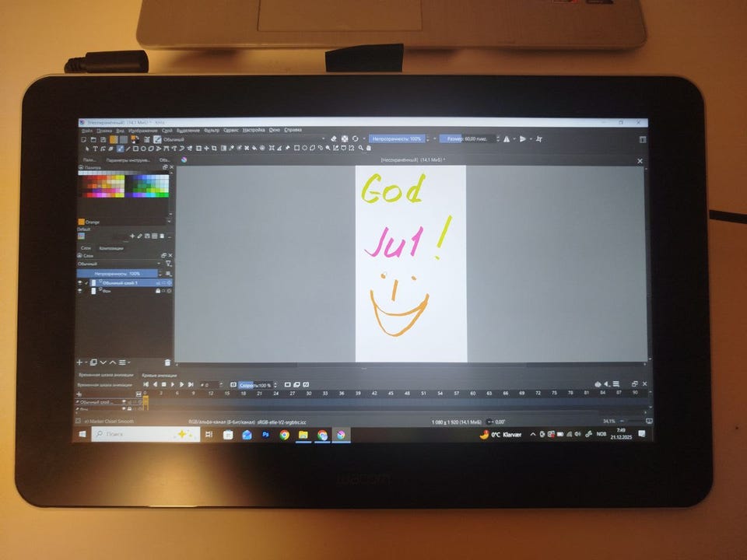Open palette color name Orange dropdown

tap(169, 222)
